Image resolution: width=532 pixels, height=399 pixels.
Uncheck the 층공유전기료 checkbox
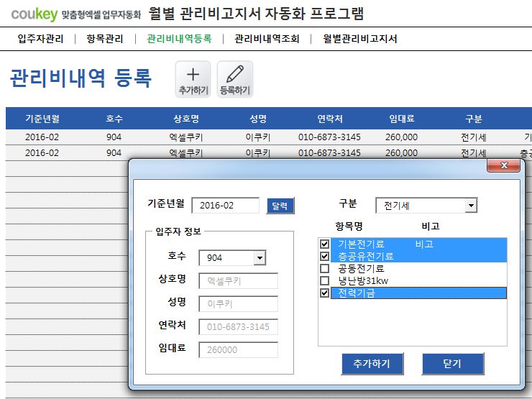[324, 256]
